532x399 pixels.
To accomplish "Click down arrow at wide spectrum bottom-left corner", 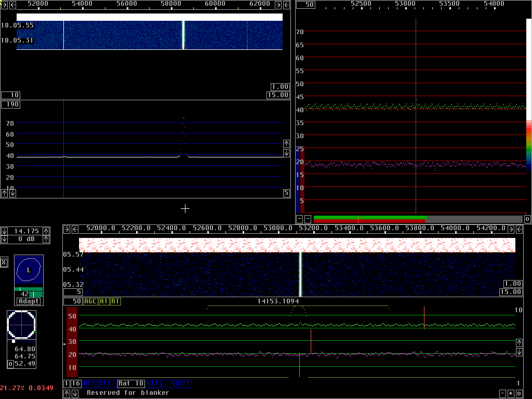I will (x=12, y=193).
